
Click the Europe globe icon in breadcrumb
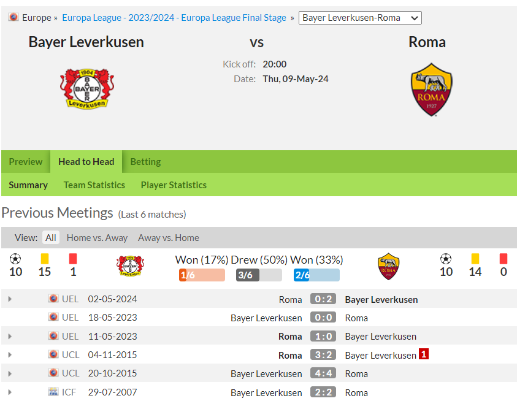tap(13, 17)
